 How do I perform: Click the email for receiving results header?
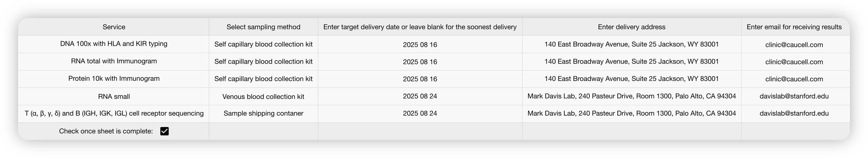(794, 27)
